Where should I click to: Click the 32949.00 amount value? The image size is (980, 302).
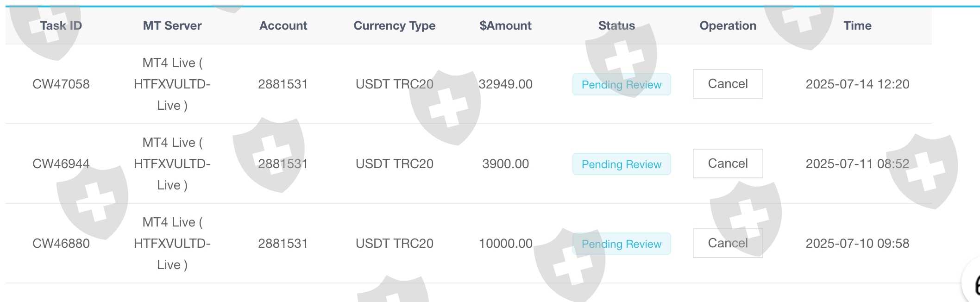505,84
